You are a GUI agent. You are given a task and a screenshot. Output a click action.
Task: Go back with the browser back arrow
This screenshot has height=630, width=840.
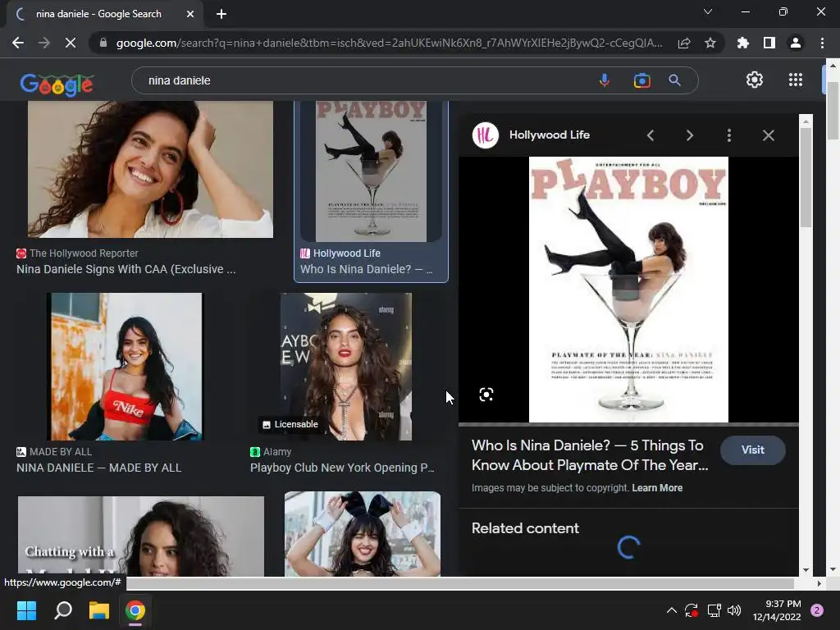pos(18,43)
